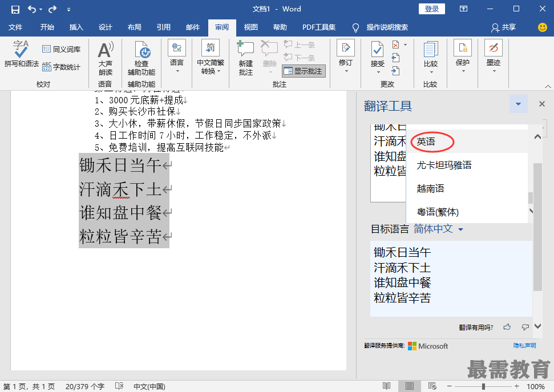Screen dimensions: 554x392
Task: Redo the last action
Action: click(x=52, y=9)
